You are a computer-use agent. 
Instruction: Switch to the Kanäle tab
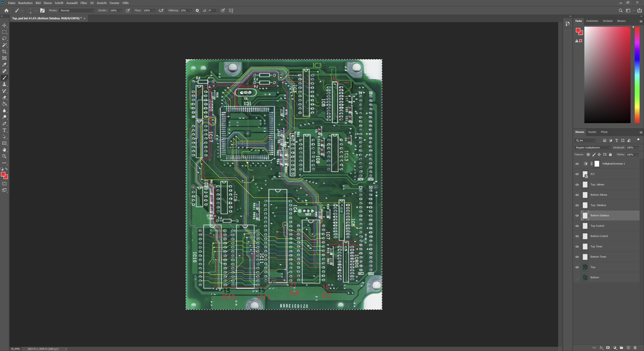(592, 132)
